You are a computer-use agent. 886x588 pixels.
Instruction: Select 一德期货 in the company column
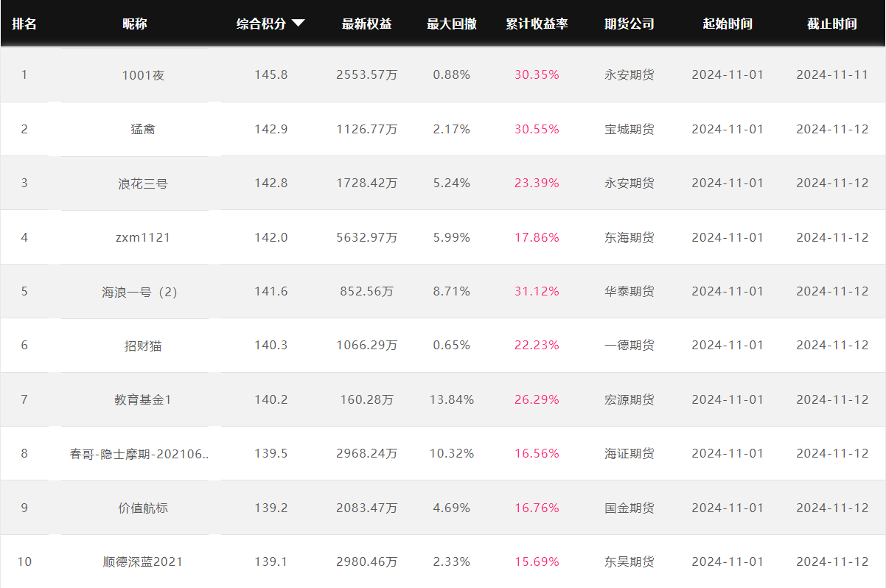pyautogui.click(x=629, y=345)
